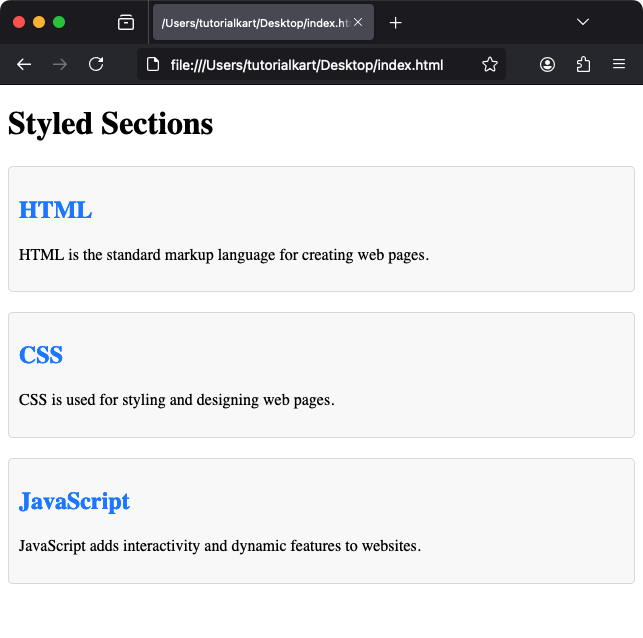Image resolution: width=643 pixels, height=638 pixels.
Task: Select the /Users/tutorialkart/Desktop/index.html tab
Action: point(263,22)
